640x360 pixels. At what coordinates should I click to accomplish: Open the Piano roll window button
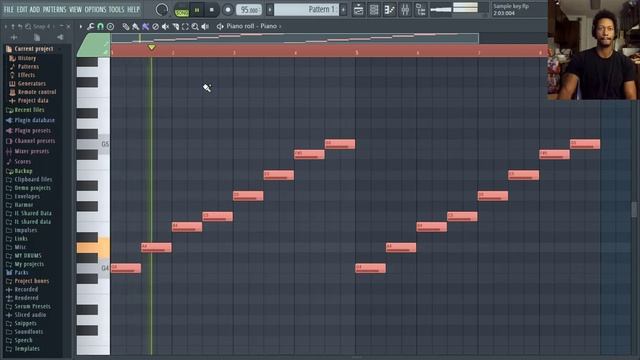pyautogui.click(x=389, y=9)
